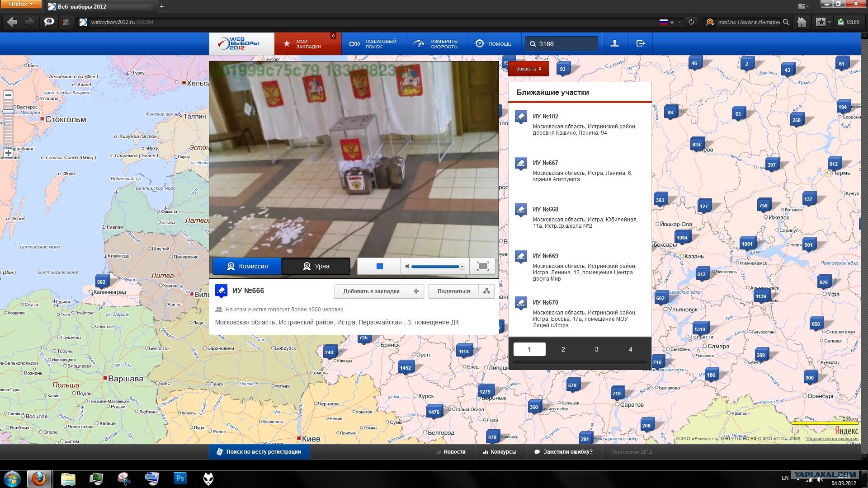This screenshot has width=868, height=488.
Task: Open Мои закладки bookmarks tab
Action: point(308,44)
